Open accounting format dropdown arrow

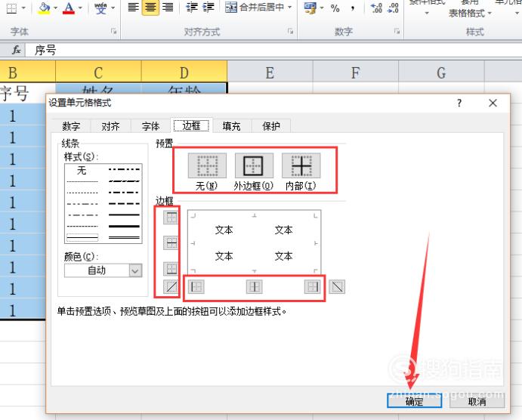[x=322, y=8]
